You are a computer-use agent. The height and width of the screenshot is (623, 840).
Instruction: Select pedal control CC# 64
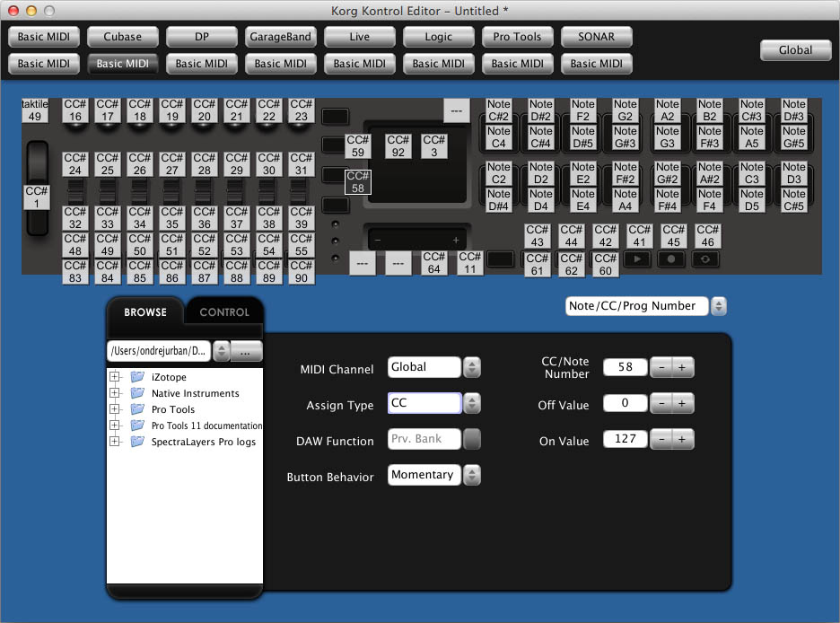click(434, 263)
